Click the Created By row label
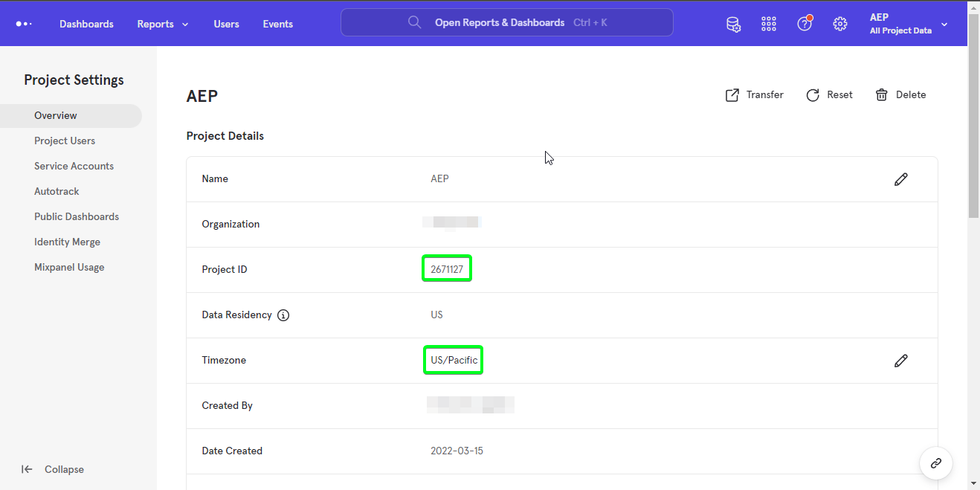 coord(227,406)
